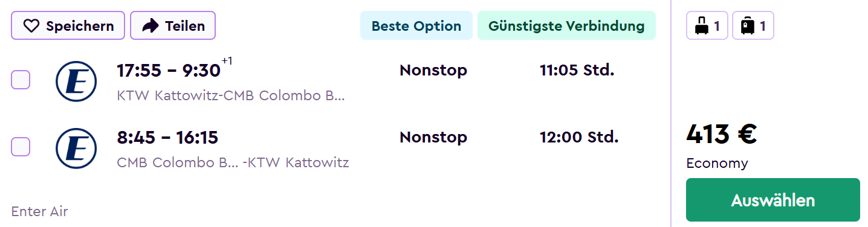Click the carry-on bag icon
Screen dimensions: 868x227
point(701,26)
